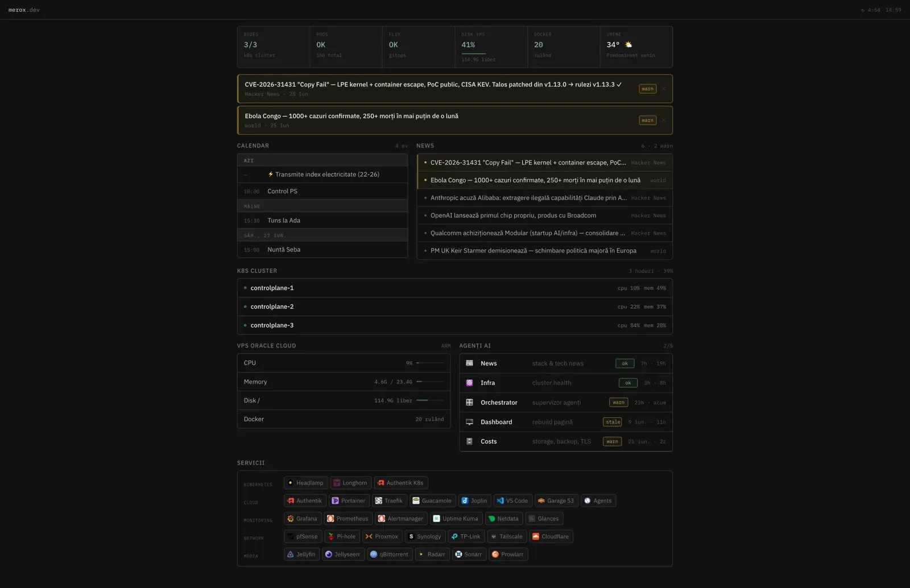Launch Guacamole service
The height and width of the screenshot is (588, 910).
[x=433, y=500]
